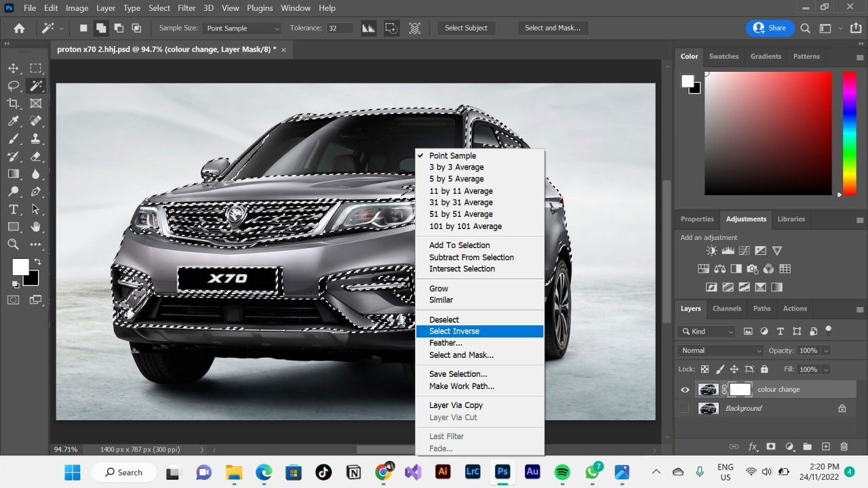Hide the colour change layer
Image resolution: width=868 pixels, height=488 pixels.
(x=685, y=390)
